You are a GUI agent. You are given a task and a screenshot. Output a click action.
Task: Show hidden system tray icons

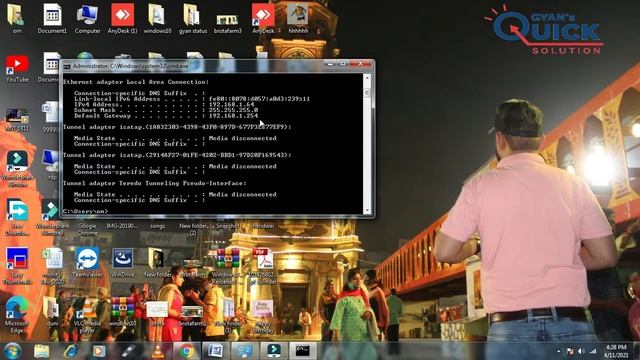[x=558, y=351]
